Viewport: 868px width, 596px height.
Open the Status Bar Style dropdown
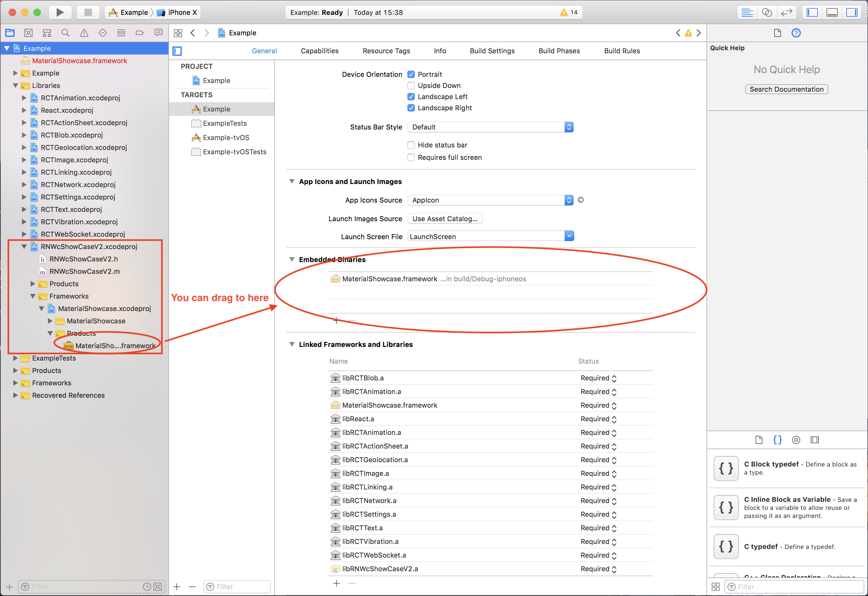[x=490, y=127]
